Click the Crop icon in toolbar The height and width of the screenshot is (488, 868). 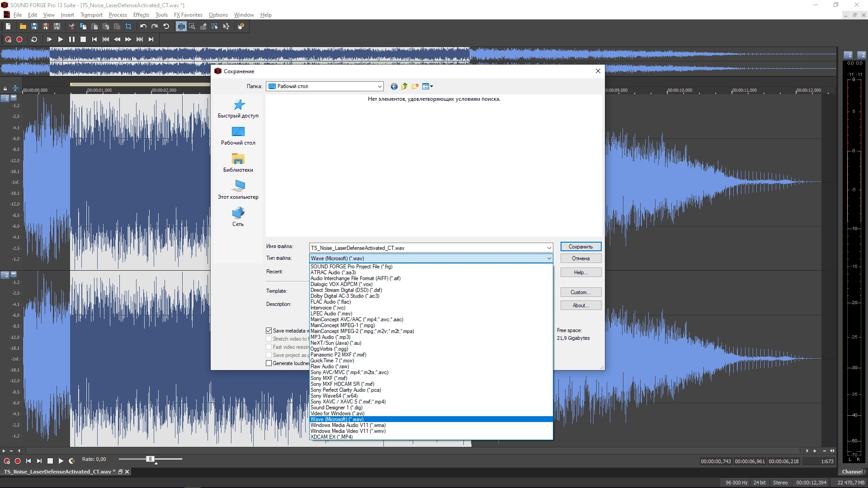point(128,27)
